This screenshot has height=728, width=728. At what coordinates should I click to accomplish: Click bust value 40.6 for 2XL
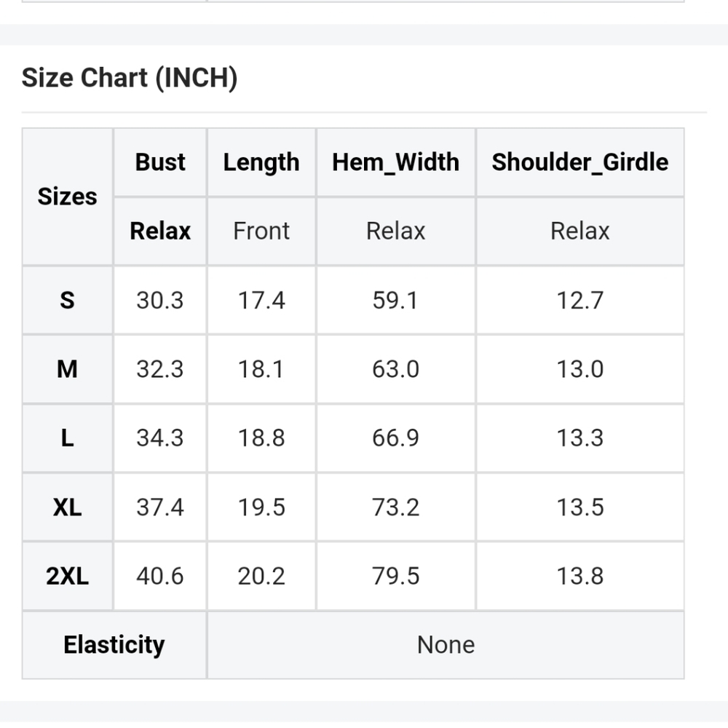[160, 577]
